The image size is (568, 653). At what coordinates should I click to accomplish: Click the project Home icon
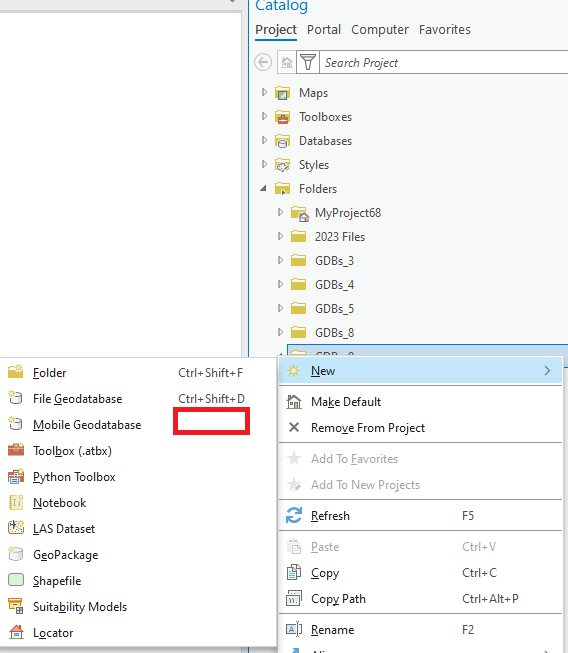pyautogui.click(x=287, y=62)
